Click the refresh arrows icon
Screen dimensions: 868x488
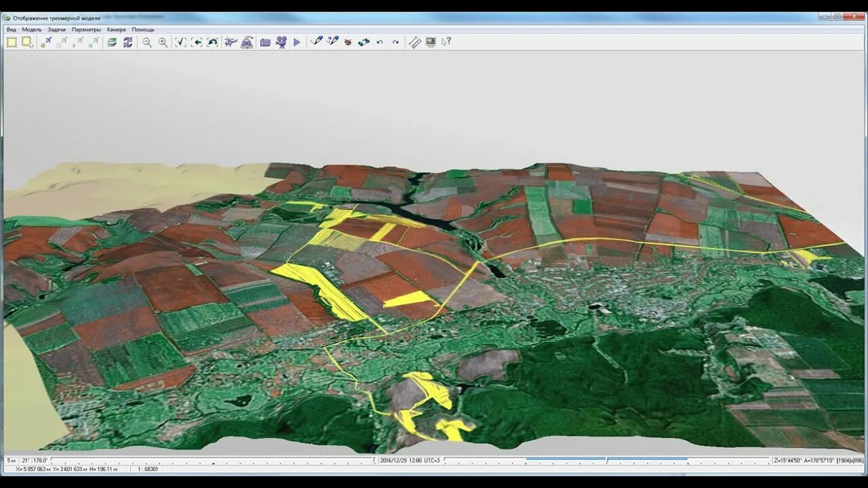[x=127, y=42]
